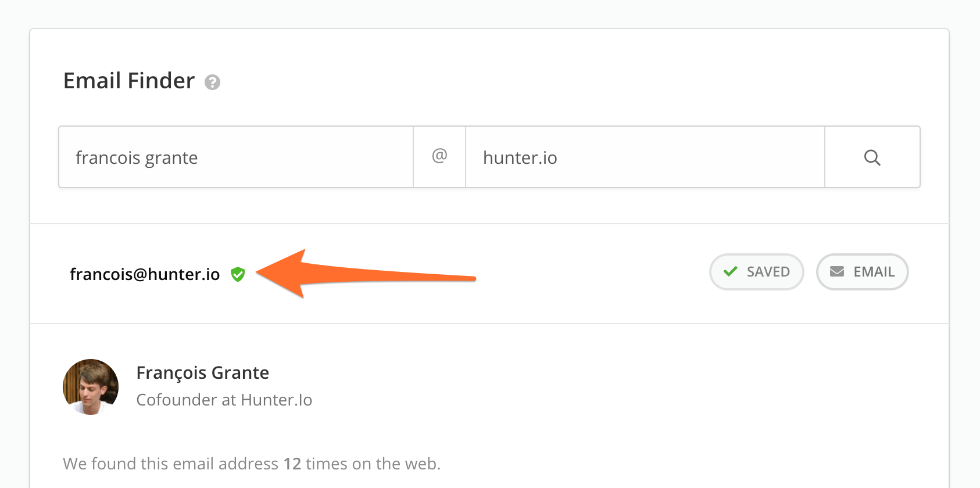Click the Email Finder heading
This screenshot has height=488, width=980.
tap(129, 81)
